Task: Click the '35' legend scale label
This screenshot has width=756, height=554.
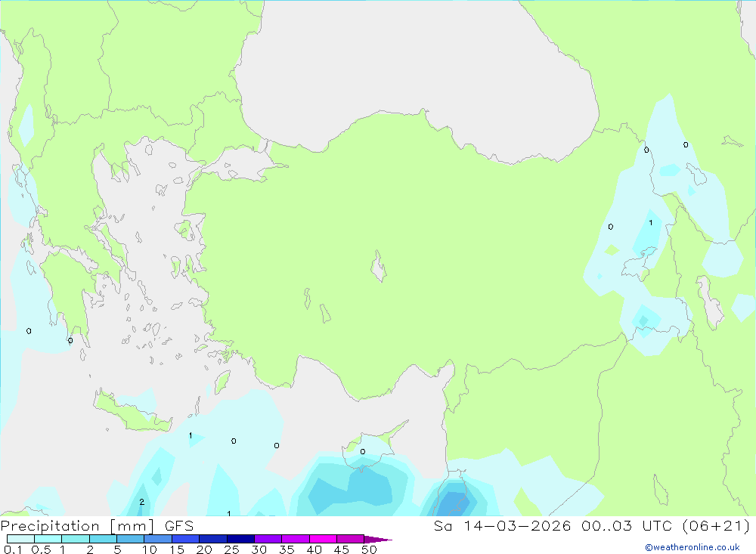Action: coord(287,549)
